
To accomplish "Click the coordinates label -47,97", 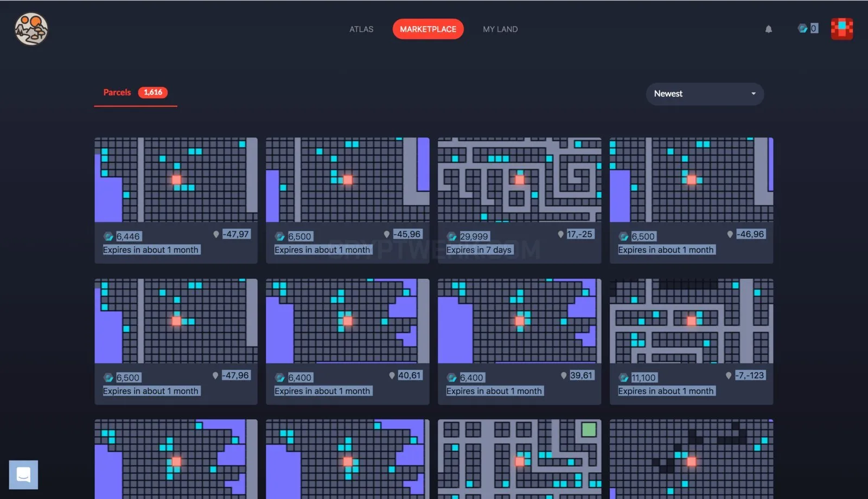I will 237,234.
